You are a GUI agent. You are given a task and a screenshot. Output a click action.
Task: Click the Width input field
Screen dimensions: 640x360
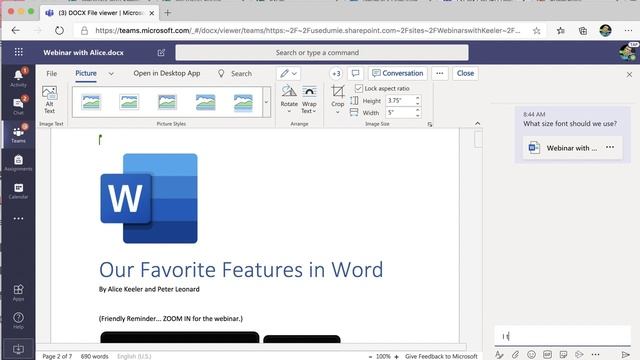coord(400,113)
